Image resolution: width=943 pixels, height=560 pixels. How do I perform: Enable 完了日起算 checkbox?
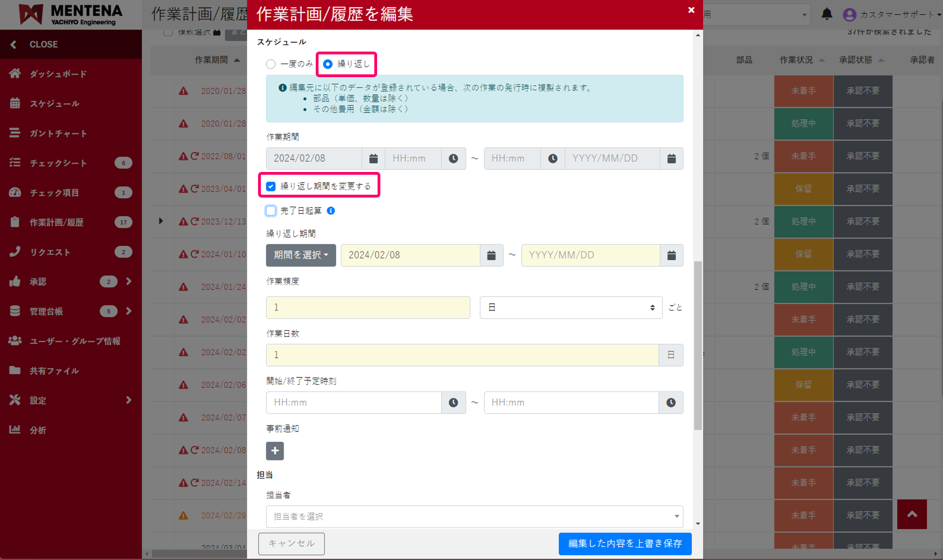pyautogui.click(x=271, y=211)
